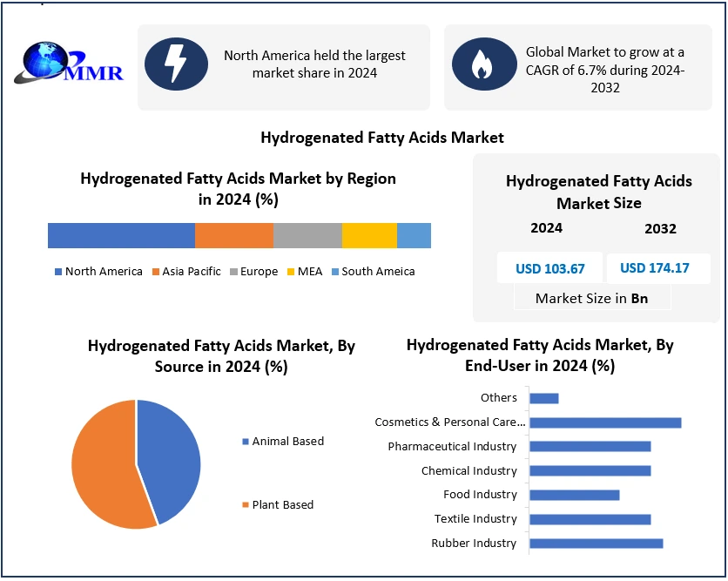Screen dimensions: 728x581
Task: Click the Asia Pacific legend marker
Action: 155,272
